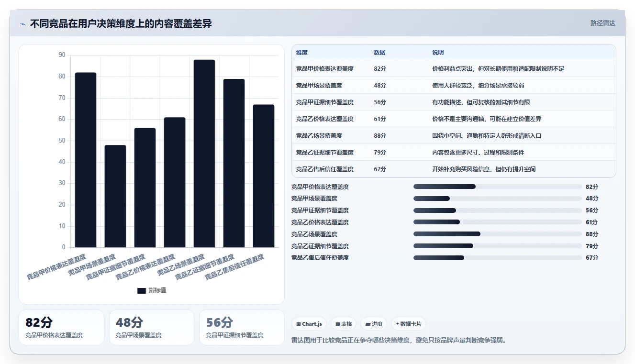Screen dimensions: 635x364
Task: Select the 数据卡片 chip
Action: click(409, 324)
